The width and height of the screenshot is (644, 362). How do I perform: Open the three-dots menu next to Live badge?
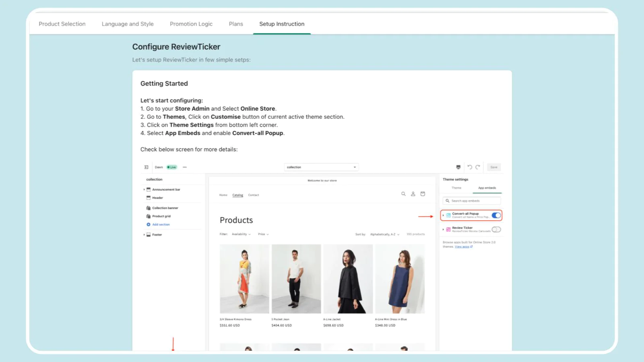click(185, 167)
